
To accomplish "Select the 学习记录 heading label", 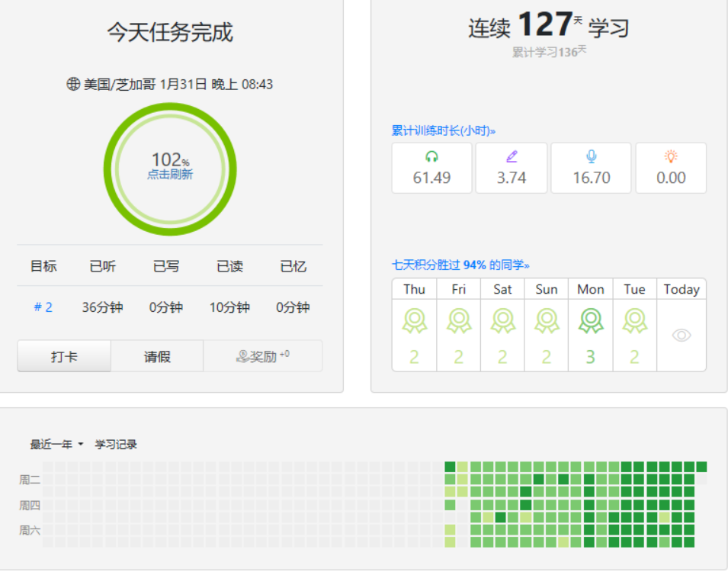I will click(116, 445).
